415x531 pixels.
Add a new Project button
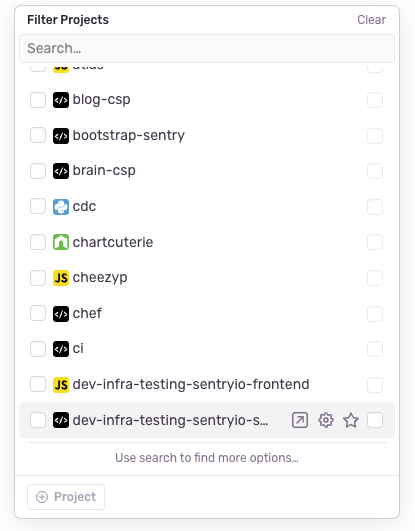click(66, 497)
